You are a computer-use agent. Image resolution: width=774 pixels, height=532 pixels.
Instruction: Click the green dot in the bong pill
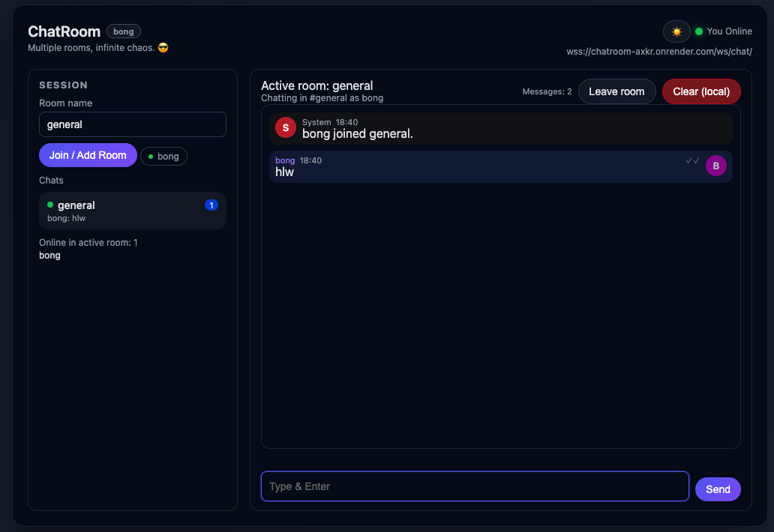[152, 156]
